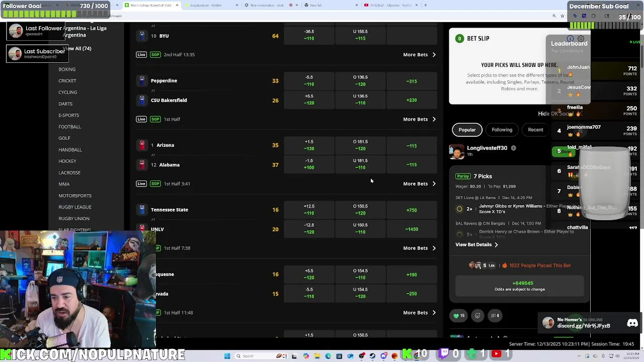
Task: Switch to Recent feed tab
Action: point(535,130)
